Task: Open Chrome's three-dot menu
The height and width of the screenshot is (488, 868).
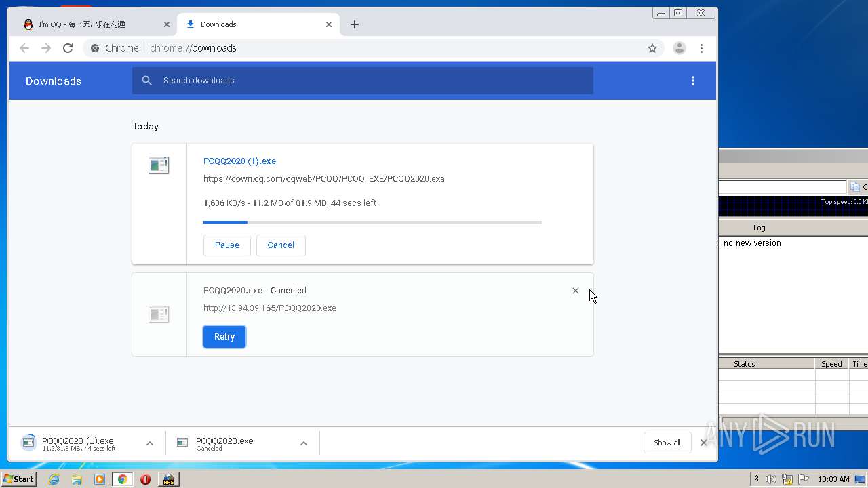Action: pyautogui.click(x=701, y=48)
